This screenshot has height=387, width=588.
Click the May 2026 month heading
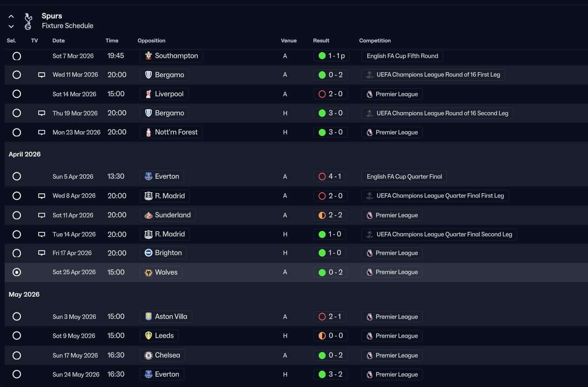pyautogui.click(x=24, y=294)
